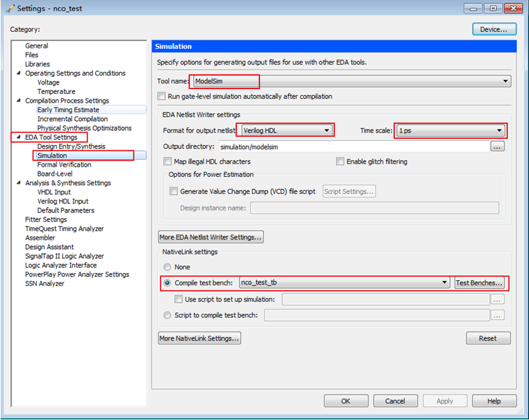Select Design Assistant category
The image size is (529, 420).
(x=49, y=246)
